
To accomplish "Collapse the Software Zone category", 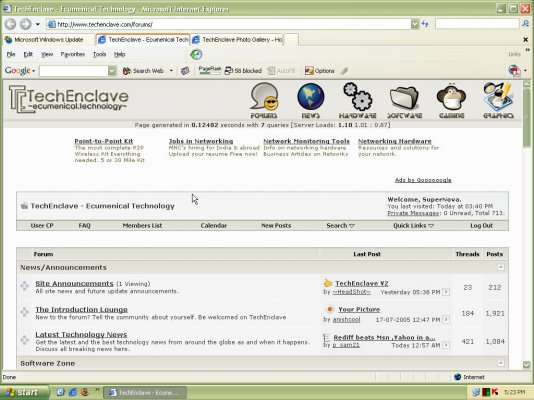I will tap(501, 363).
